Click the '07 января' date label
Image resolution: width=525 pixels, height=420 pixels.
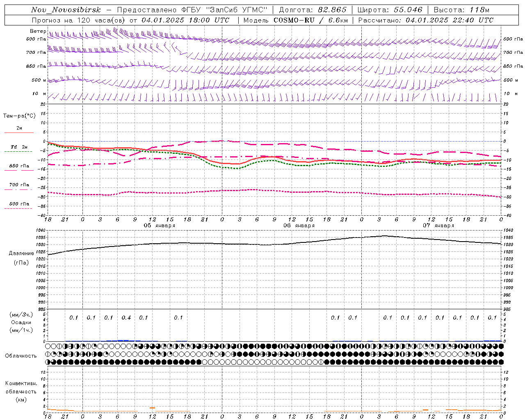(x=438, y=226)
